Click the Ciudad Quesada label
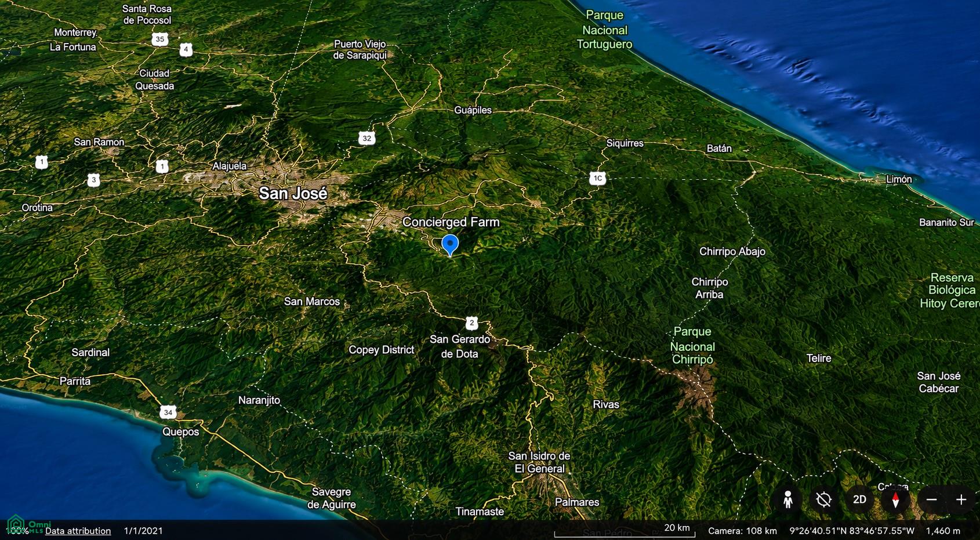The height and width of the screenshot is (540, 980). (x=154, y=79)
